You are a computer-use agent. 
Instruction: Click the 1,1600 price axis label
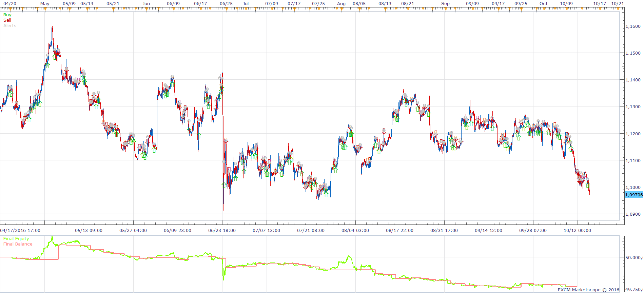coord(633,26)
